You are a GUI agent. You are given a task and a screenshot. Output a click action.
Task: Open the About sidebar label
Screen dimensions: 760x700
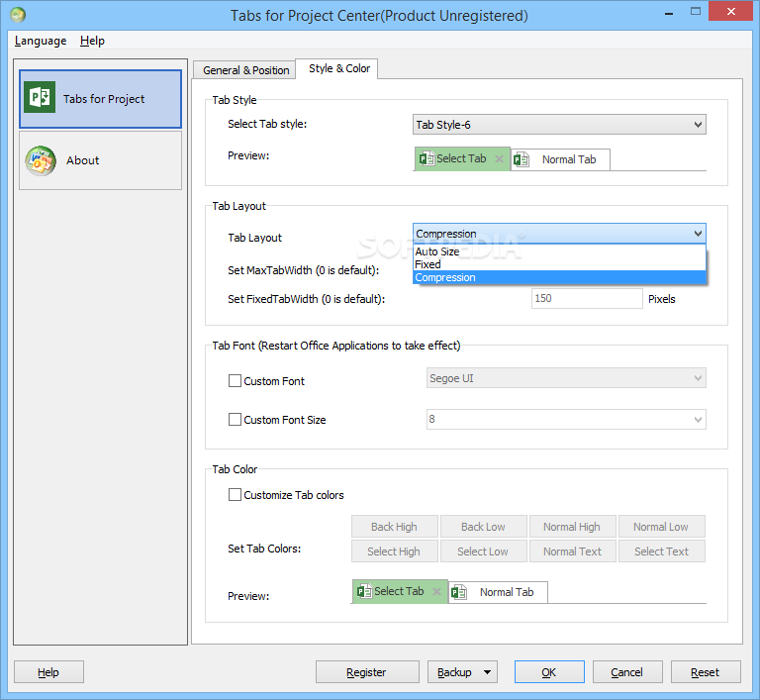83,160
